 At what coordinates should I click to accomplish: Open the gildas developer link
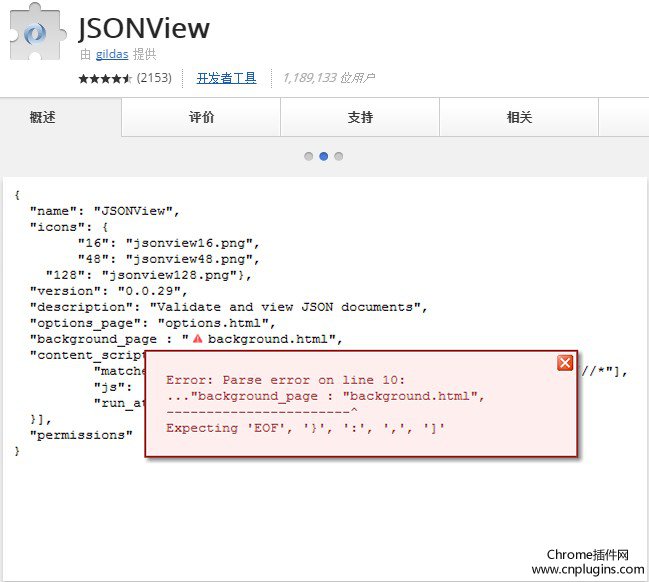(x=112, y=54)
